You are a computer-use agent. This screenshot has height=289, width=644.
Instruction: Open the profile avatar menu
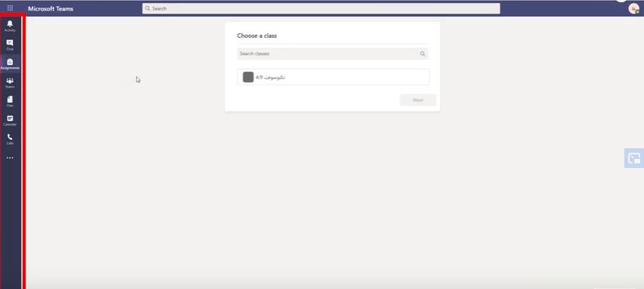click(633, 8)
